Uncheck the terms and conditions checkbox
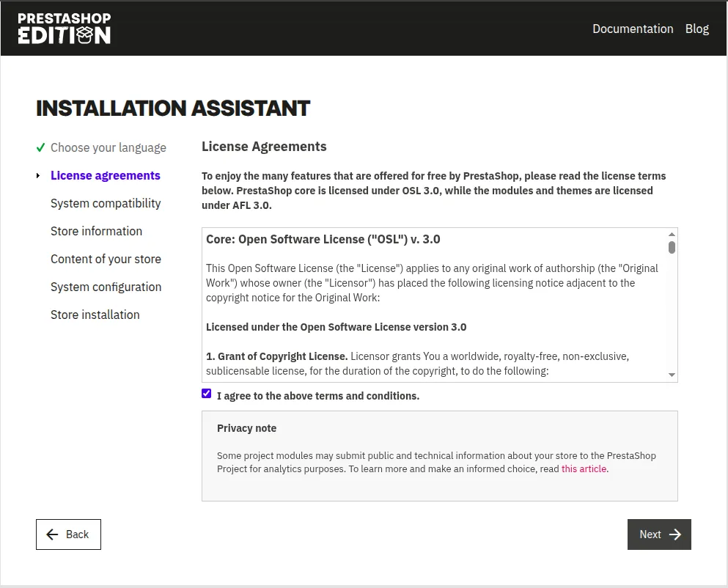Image resolution: width=728 pixels, height=588 pixels. (x=207, y=394)
